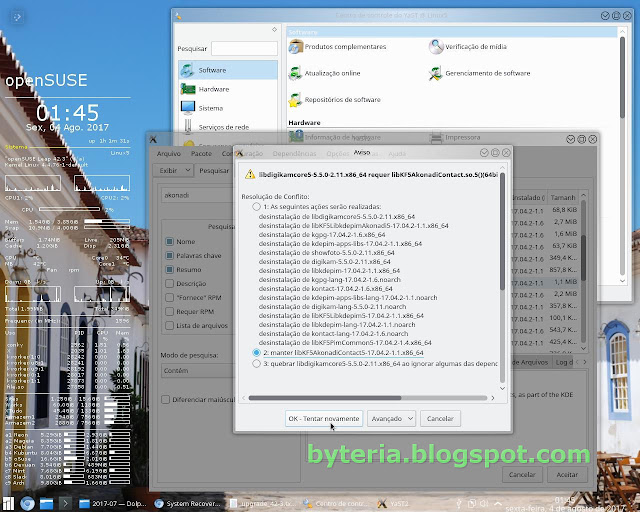The image size is (640, 512).
Task: Click right arrow of package detail tabs
Action: pos(585,362)
